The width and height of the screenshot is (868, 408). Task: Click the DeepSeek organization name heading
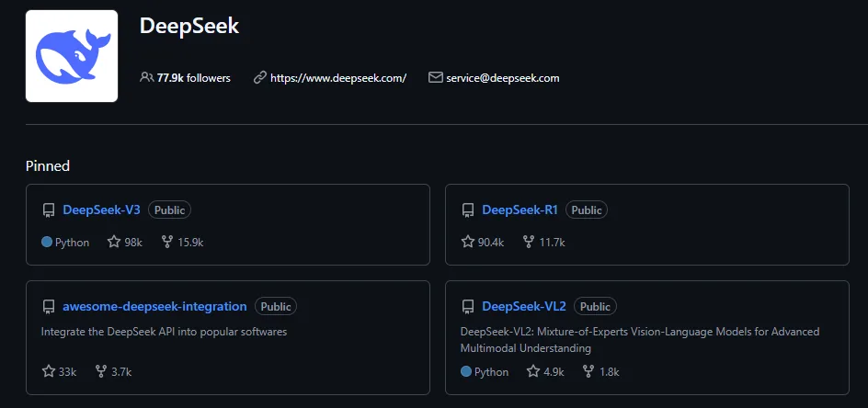click(188, 26)
